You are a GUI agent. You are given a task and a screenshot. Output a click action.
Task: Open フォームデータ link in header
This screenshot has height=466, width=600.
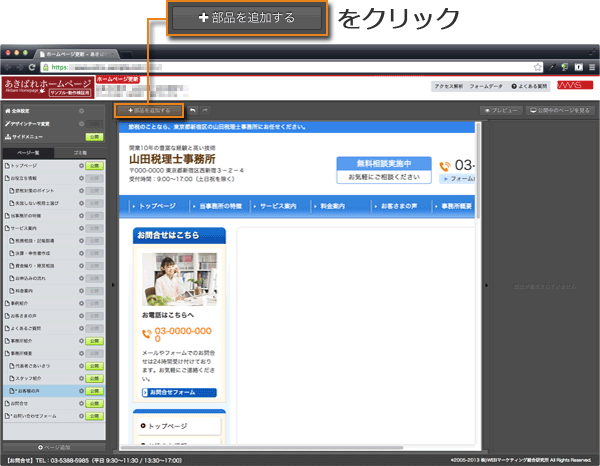click(x=486, y=86)
